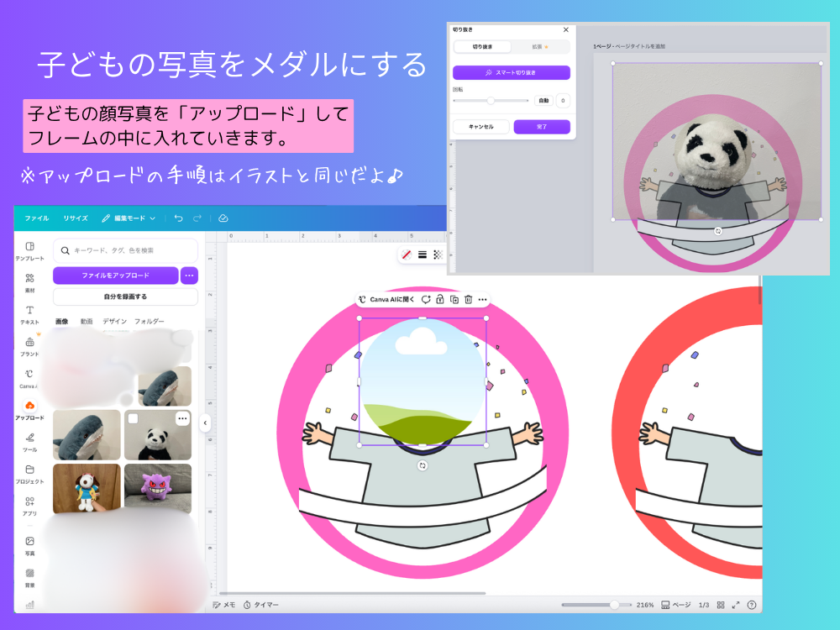Open the ブランド sidebar panel

[29, 346]
